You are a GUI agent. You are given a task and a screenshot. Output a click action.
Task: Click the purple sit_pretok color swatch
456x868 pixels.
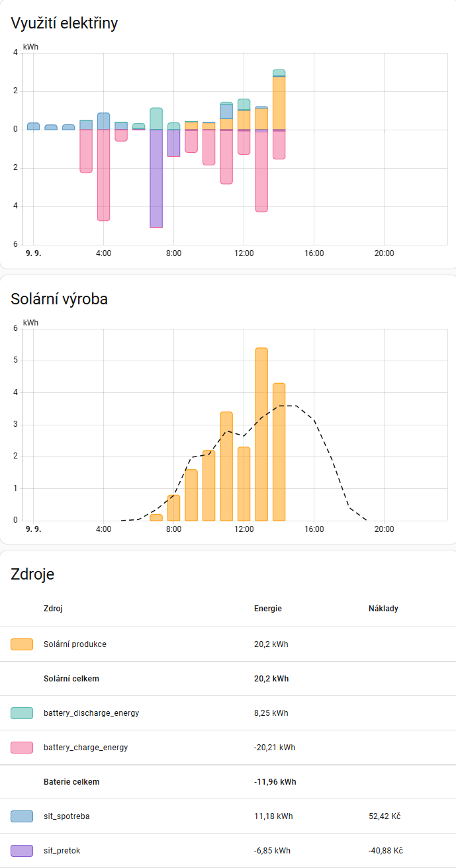pos(22,851)
